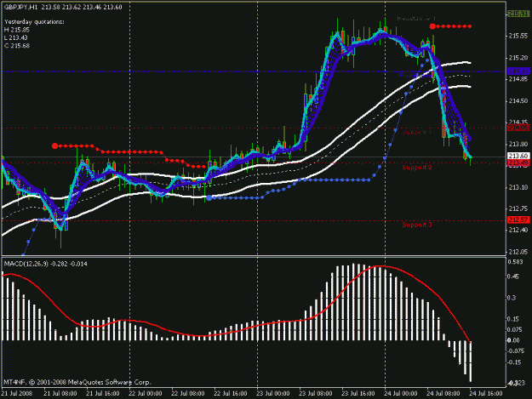
Task: Click the '22 Jul 00:00' time axis label
Action: coord(146,393)
